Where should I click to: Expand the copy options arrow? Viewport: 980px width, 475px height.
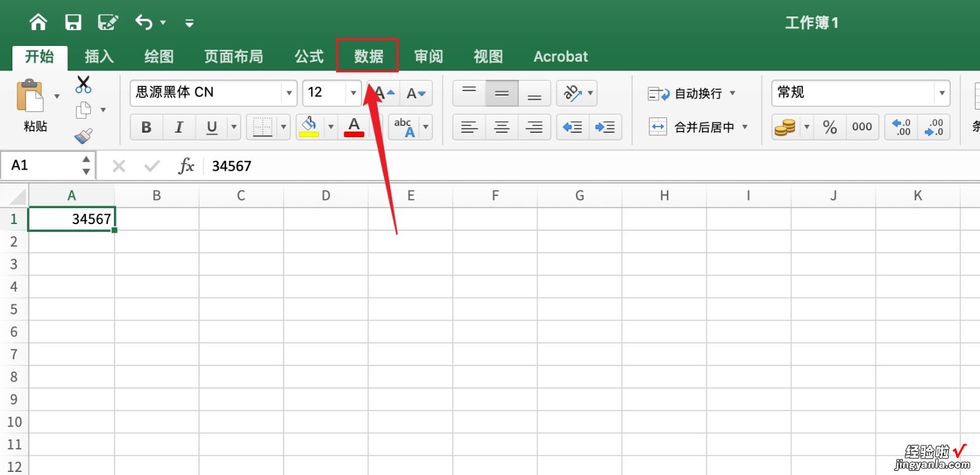[x=103, y=110]
